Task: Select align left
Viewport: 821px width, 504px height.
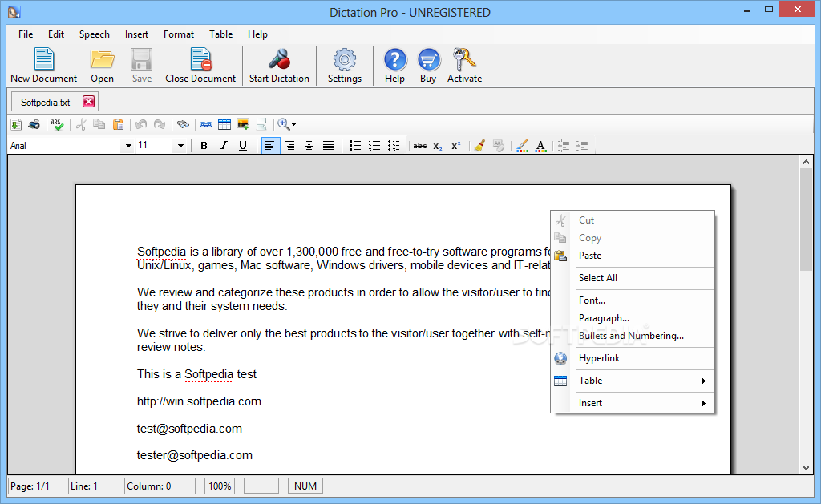Action: pyautogui.click(x=269, y=146)
